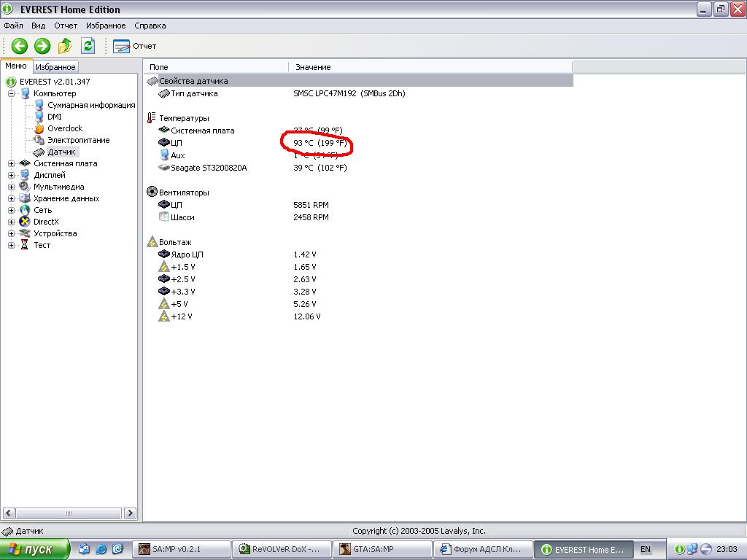Open the Справка menu

pos(150,26)
